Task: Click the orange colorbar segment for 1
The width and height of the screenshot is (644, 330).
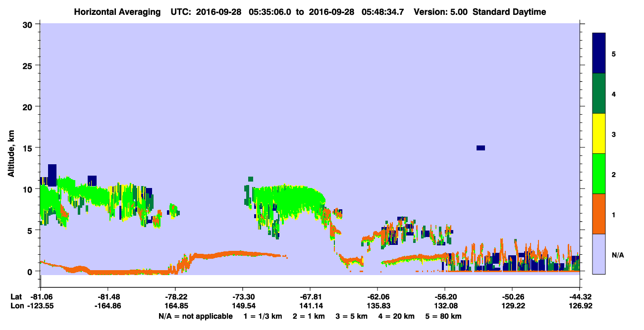Action: (x=599, y=214)
